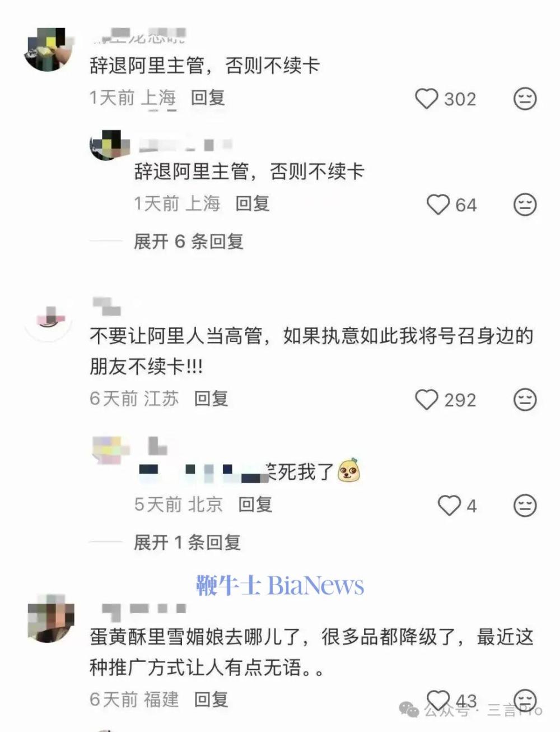The image size is (560, 732).
Task: Expand 展开 1 条回复 replies
Action: (187, 542)
